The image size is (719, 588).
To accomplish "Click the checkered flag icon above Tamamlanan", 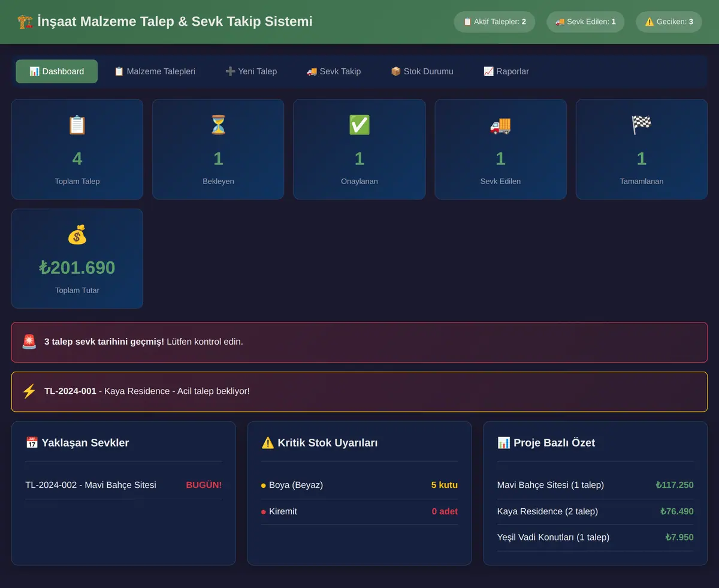I will [642, 125].
